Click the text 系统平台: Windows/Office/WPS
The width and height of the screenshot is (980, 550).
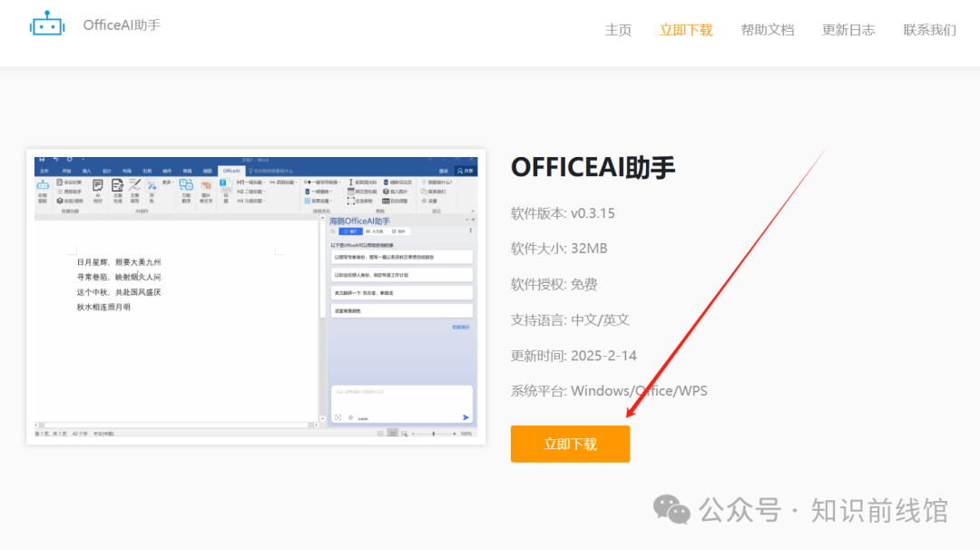pyautogui.click(x=609, y=391)
